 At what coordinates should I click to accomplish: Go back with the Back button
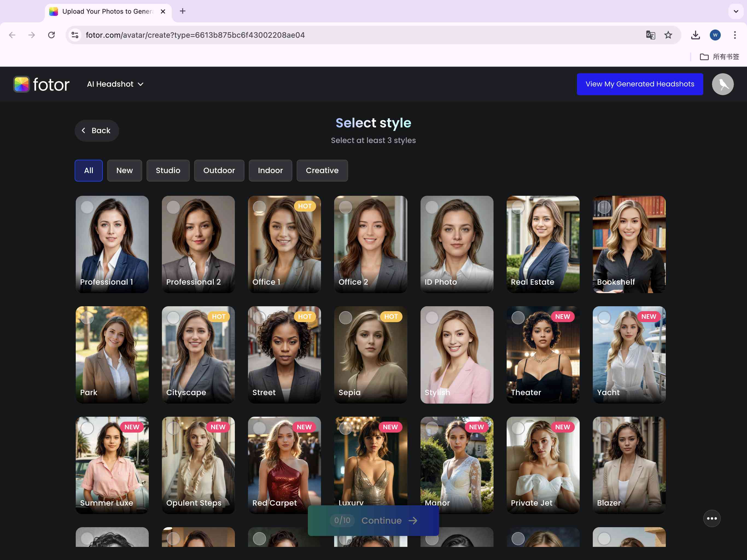[x=97, y=131]
